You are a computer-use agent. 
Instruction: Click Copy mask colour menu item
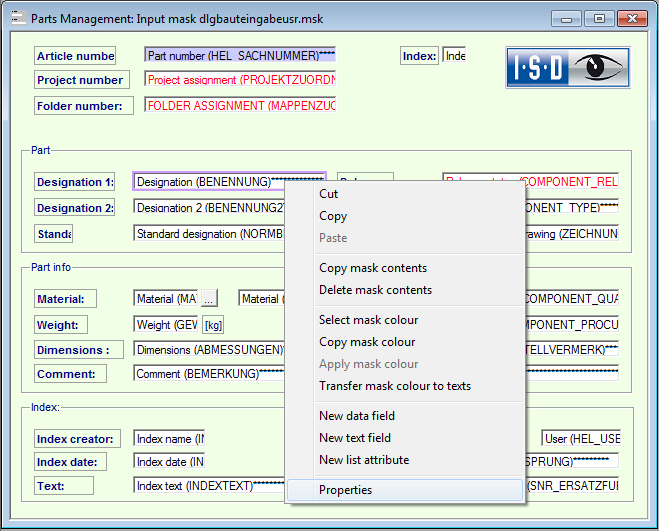[x=366, y=342]
